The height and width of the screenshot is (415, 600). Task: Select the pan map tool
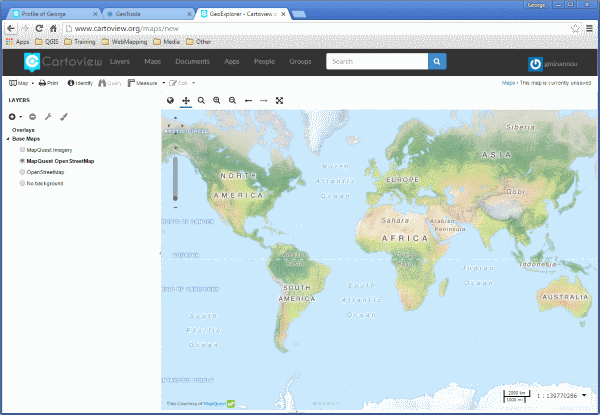coord(186,100)
